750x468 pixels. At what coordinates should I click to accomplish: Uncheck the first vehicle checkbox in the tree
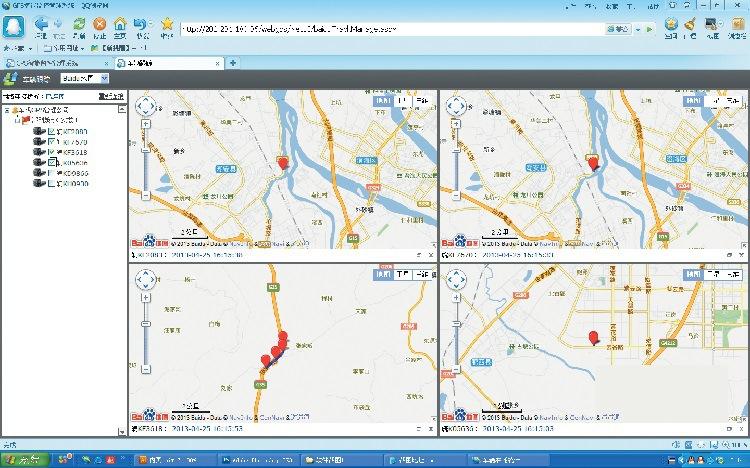click(52, 132)
